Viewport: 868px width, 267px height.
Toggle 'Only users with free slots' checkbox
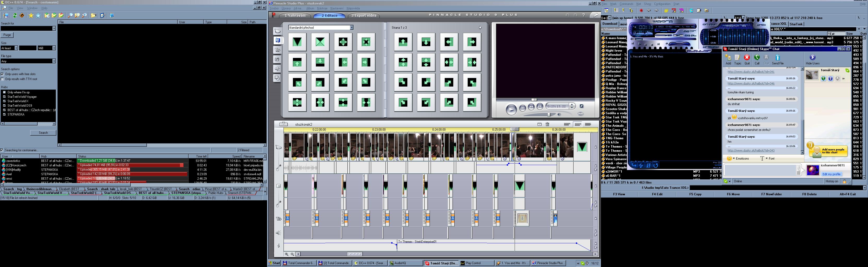point(2,74)
